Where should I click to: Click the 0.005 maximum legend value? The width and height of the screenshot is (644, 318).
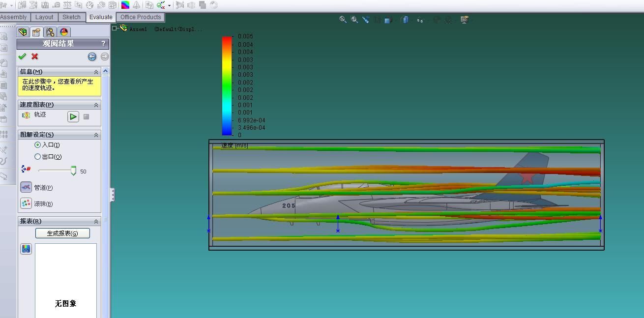pyautogui.click(x=245, y=36)
